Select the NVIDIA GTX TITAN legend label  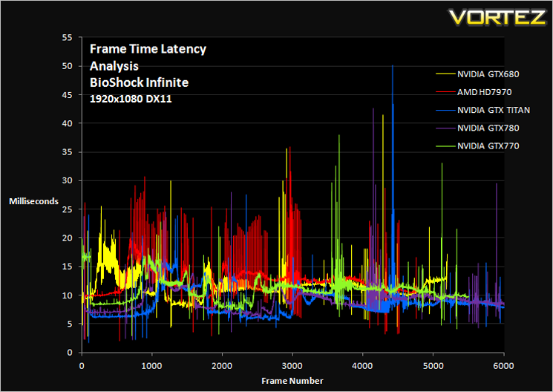494,110
